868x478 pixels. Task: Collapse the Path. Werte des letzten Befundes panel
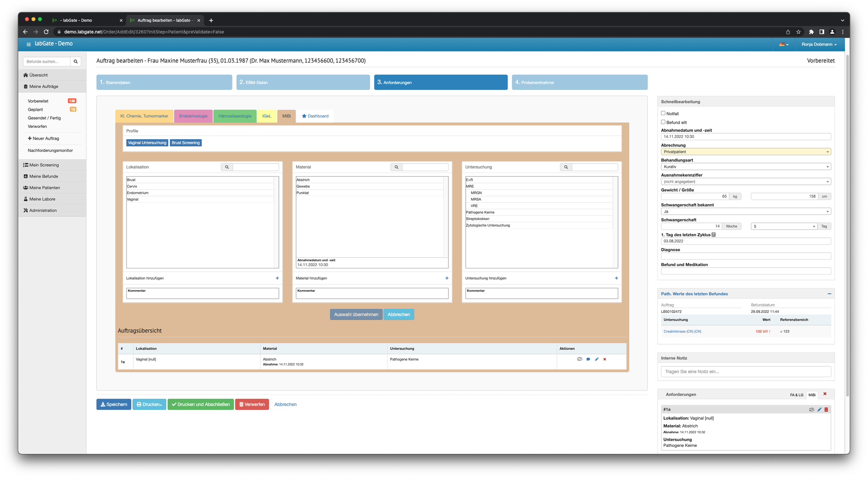pyautogui.click(x=829, y=294)
